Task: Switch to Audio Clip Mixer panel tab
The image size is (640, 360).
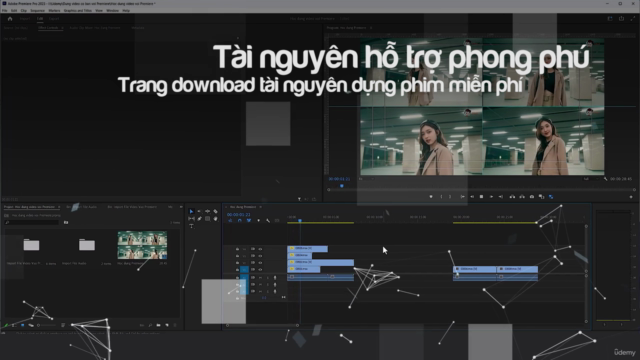Action: pos(95,28)
